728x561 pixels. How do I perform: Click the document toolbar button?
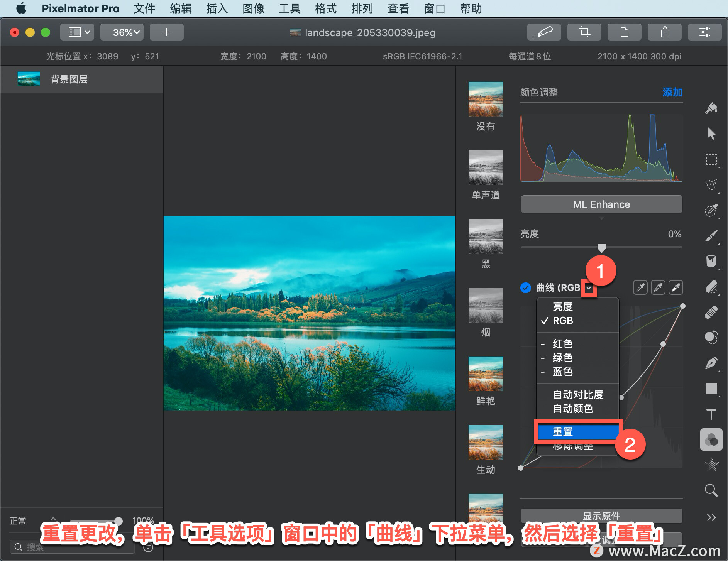(624, 32)
